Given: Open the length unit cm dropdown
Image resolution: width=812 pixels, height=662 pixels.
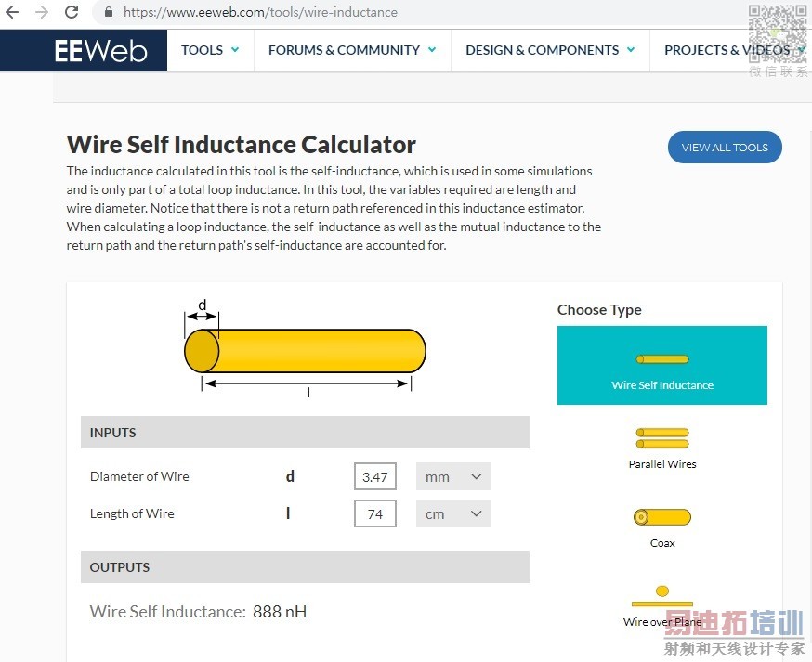Looking at the screenshot, I should pos(453,514).
